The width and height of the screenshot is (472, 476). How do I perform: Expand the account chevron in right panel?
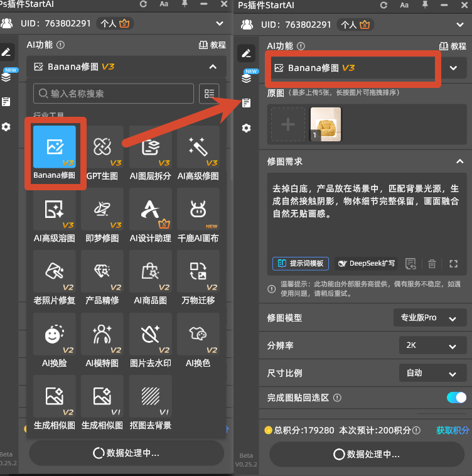pos(460,24)
